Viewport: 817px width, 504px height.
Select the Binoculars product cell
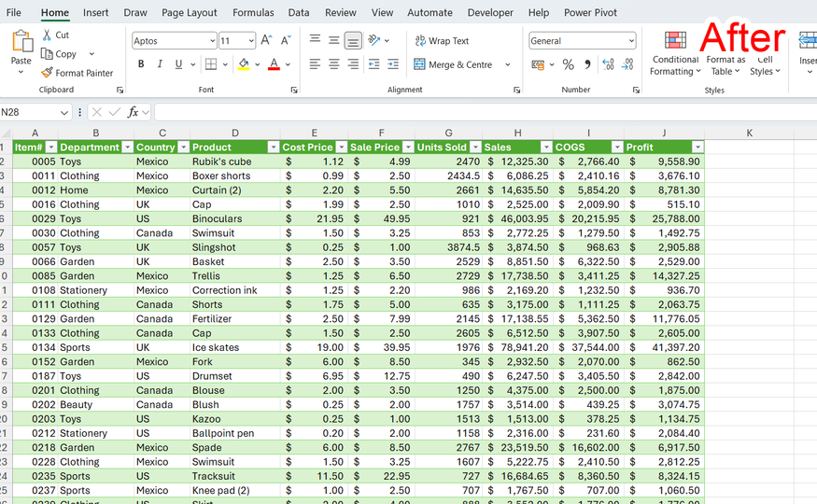pyautogui.click(x=235, y=218)
